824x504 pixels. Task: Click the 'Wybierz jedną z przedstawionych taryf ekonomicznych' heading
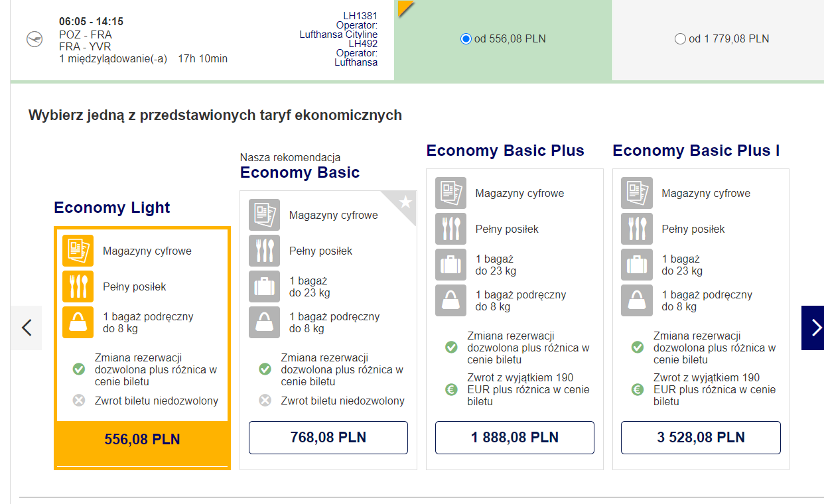pyautogui.click(x=215, y=115)
